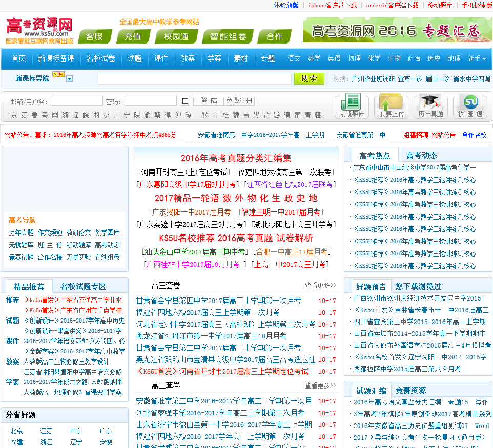Click the 高考资源网 site logo

(39, 31)
